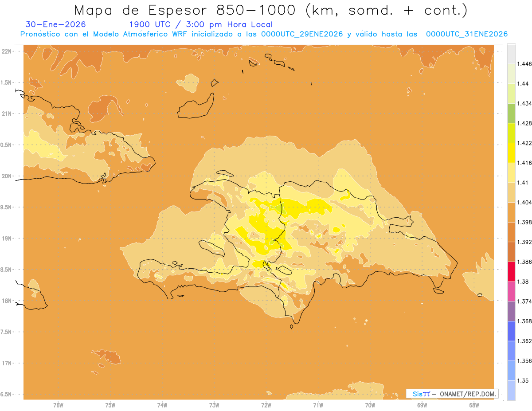Select the light grey swatch above 1.446
The image size is (532, 411).
[511, 54]
